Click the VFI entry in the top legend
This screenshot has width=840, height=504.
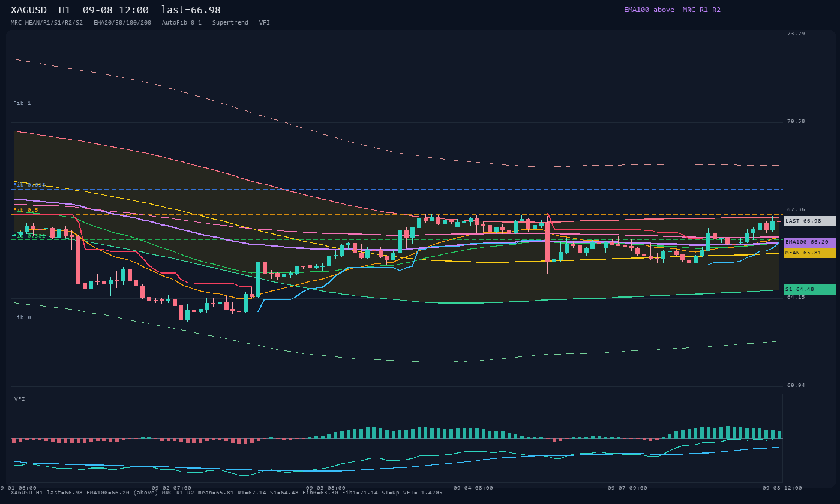(265, 23)
